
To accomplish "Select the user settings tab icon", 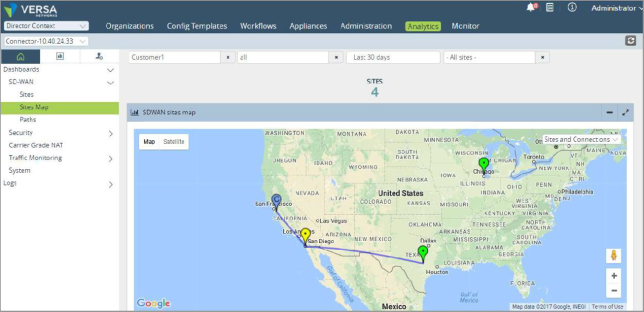I will pyautogui.click(x=99, y=57).
